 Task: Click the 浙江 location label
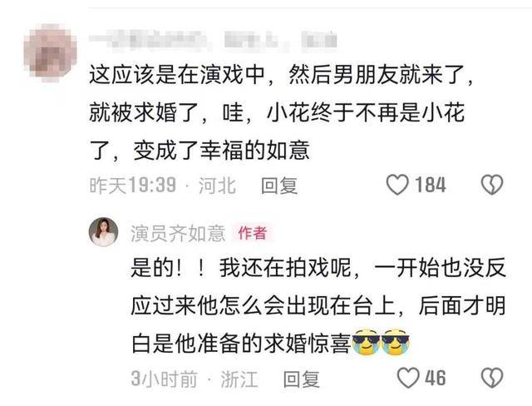tap(239, 379)
